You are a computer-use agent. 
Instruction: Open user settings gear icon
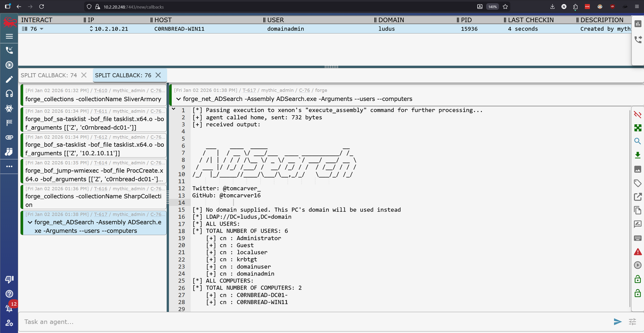coord(9,323)
